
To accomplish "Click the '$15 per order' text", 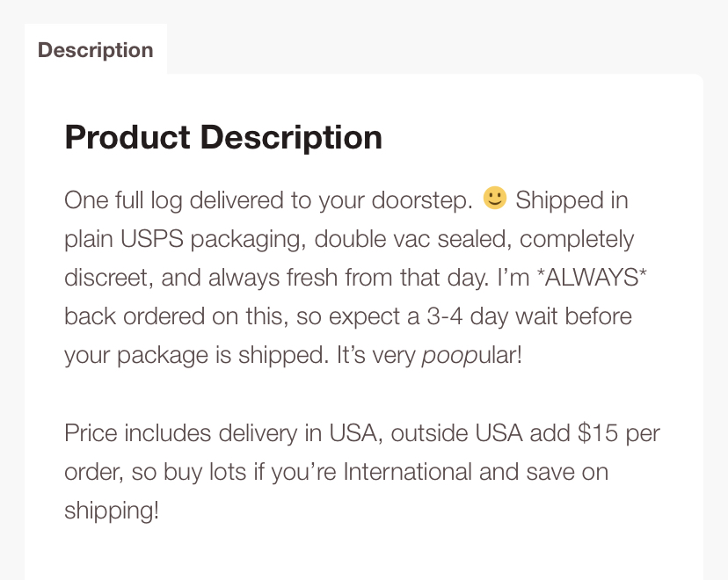I will 618,433.
